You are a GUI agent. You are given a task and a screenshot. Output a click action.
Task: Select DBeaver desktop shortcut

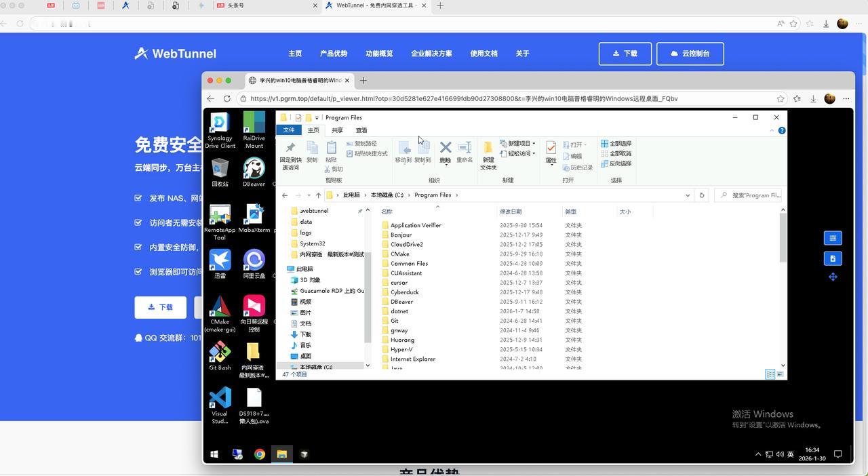click(x=254, y=172)
